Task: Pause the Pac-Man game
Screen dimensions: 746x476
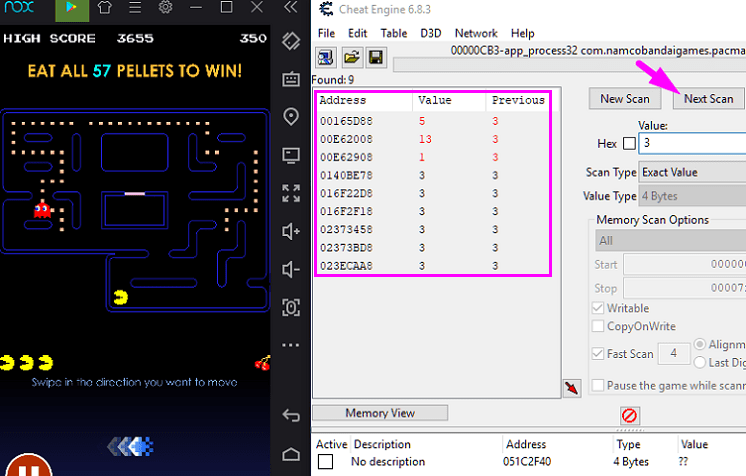Action: (x=29, y=466)
